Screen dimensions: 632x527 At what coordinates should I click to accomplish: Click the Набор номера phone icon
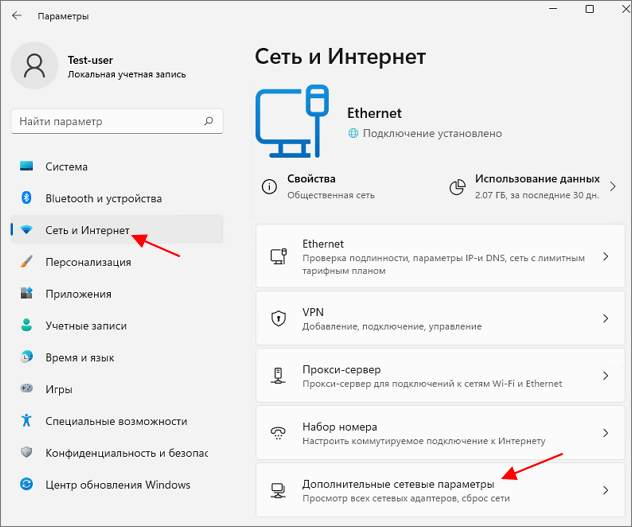tap(278, 433)
